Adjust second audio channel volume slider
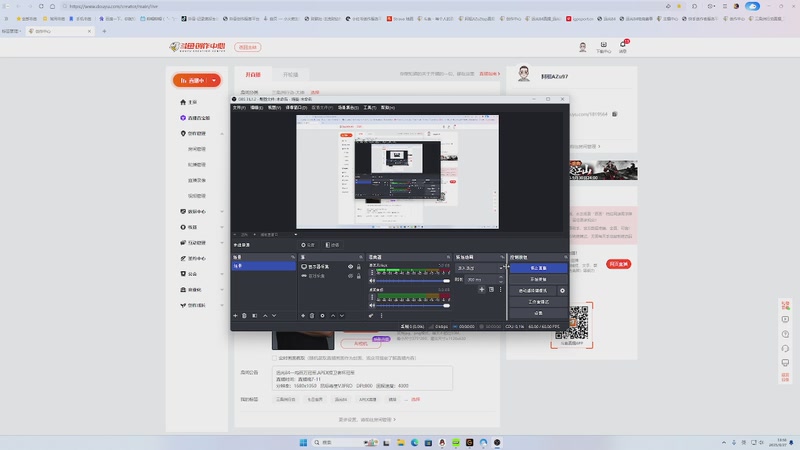 point(413,305)
